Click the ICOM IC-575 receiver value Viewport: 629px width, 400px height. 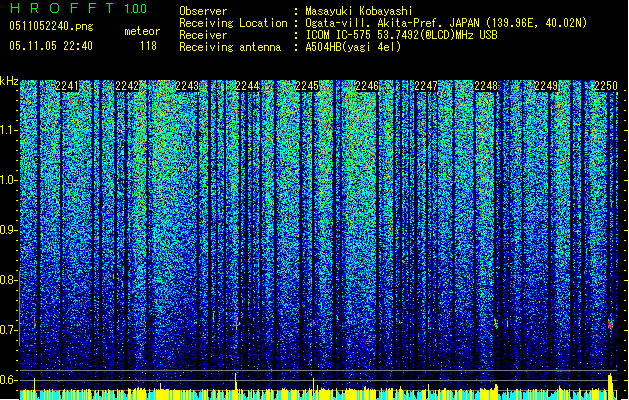401,35
